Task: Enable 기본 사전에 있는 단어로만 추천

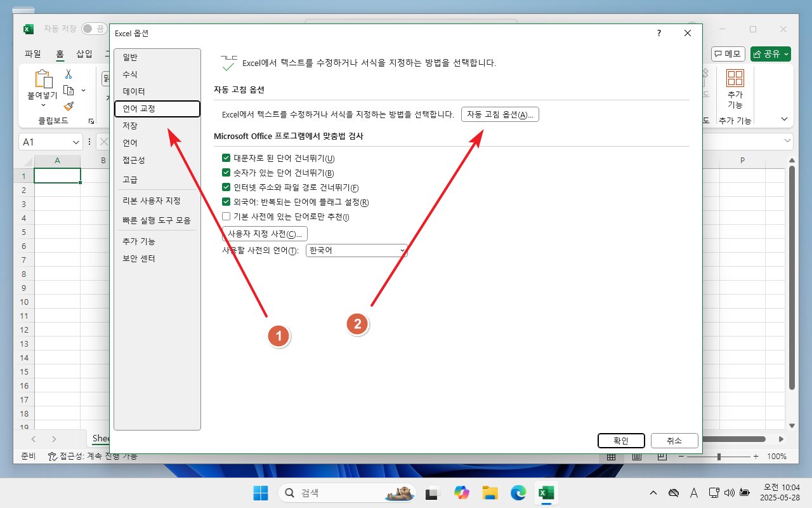Action: (226, 217)
